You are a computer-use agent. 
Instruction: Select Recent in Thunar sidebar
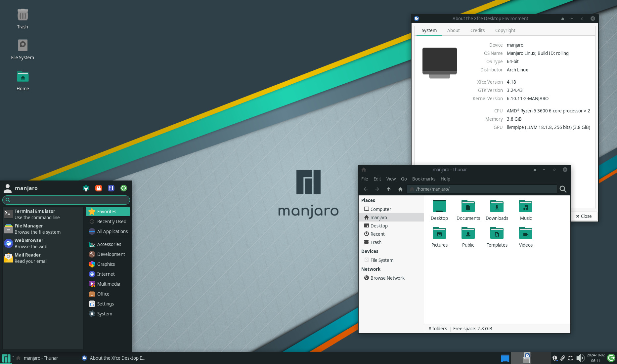[391, 234]
